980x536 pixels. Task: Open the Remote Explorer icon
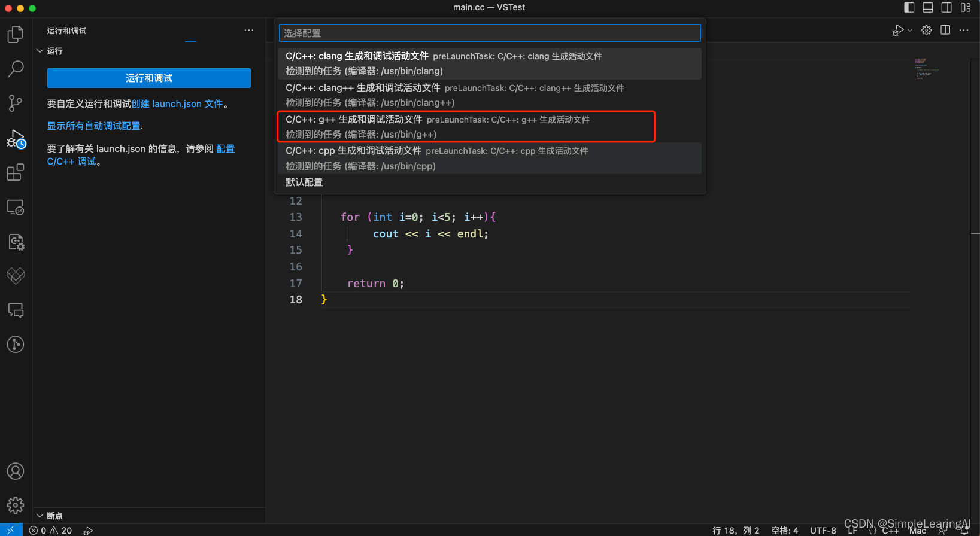[x=16, y=207]
